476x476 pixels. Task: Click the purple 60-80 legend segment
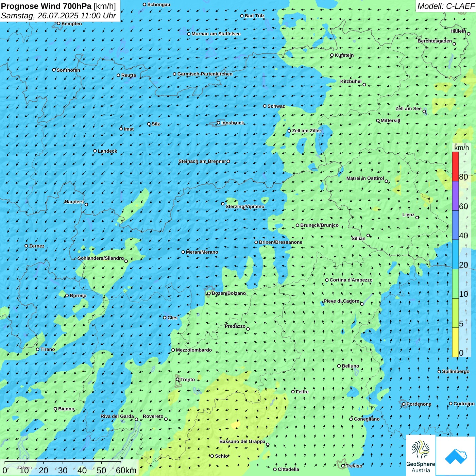coord(455,196)
